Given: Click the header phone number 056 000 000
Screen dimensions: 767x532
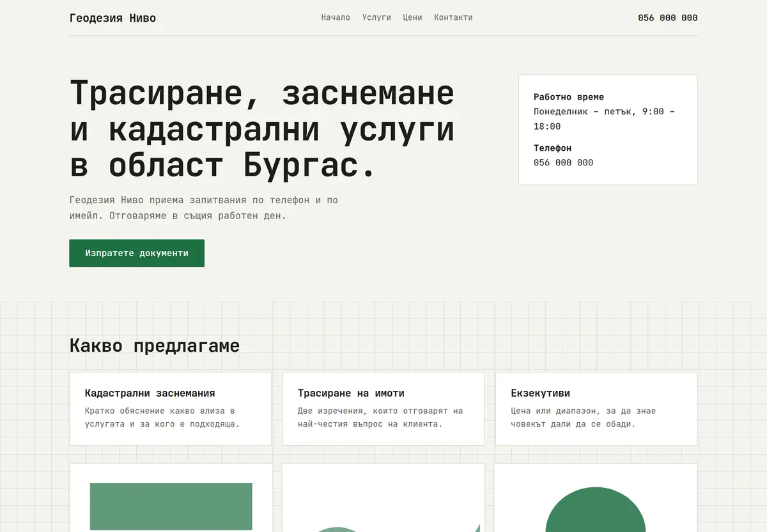Looking at the screenshot, I should point(667,18).
